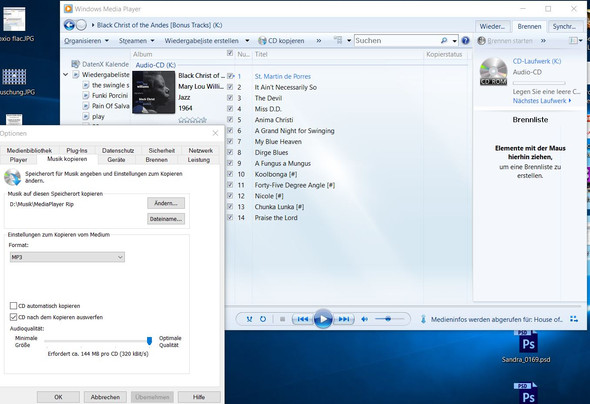The image size is (590, 404).
Task: Click the Nächstes Laufwerk link
Action: (542, 101)
